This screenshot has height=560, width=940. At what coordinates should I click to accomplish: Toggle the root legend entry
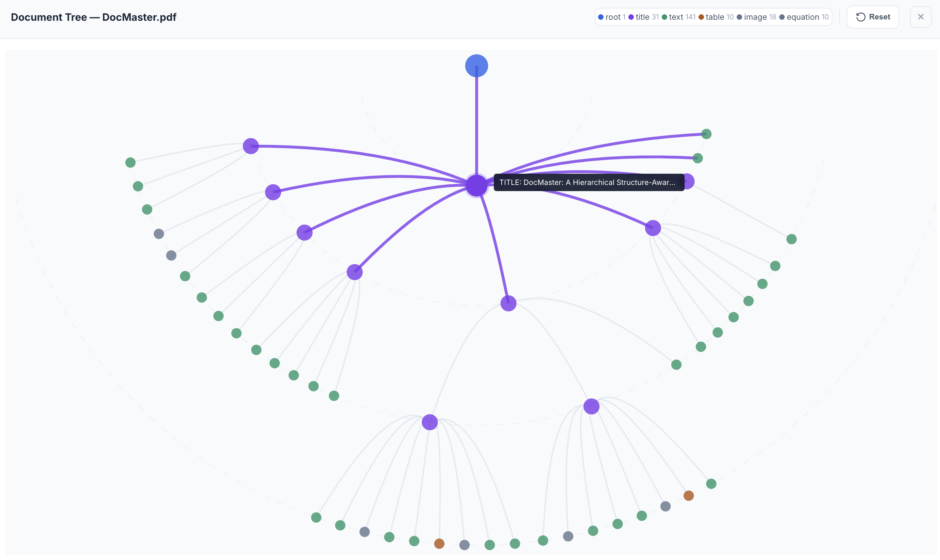click(611, 17)
